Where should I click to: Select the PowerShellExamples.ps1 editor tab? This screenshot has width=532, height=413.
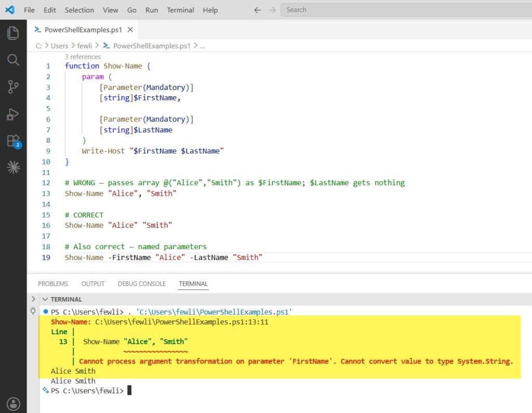tap(83, 30)
